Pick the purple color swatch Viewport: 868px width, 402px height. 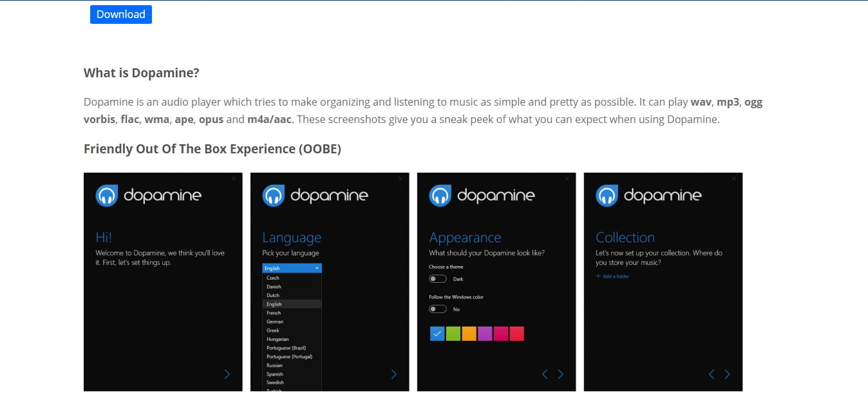(485, 333)
